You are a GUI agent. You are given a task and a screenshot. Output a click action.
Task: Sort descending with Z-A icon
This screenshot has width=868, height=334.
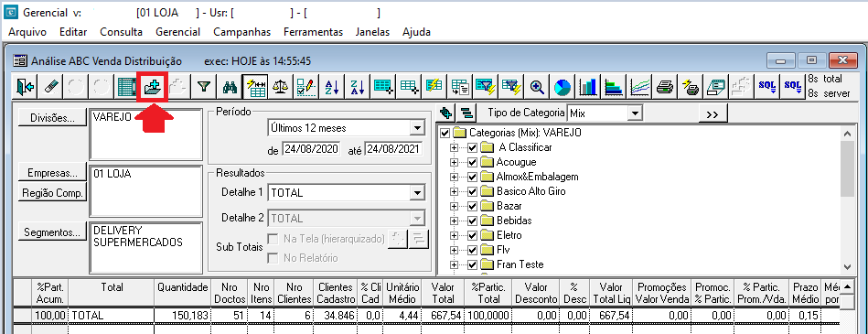click(x=358, y=87)
